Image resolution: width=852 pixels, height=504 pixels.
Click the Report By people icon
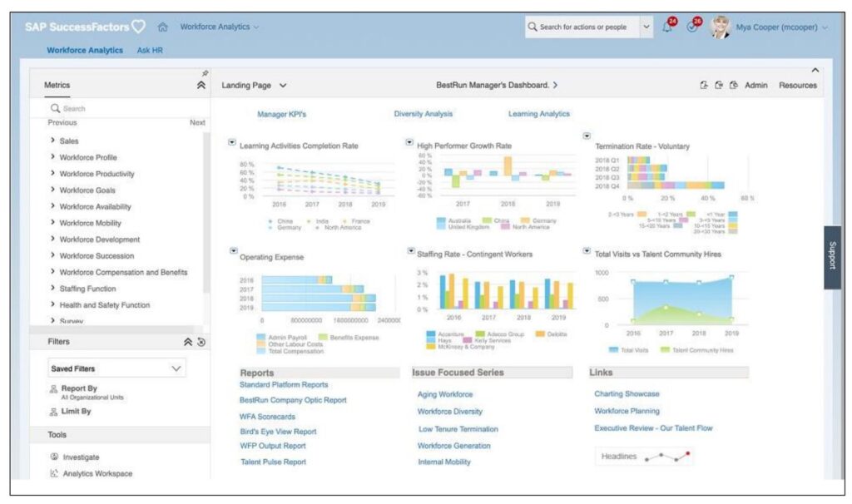point(53,389)
